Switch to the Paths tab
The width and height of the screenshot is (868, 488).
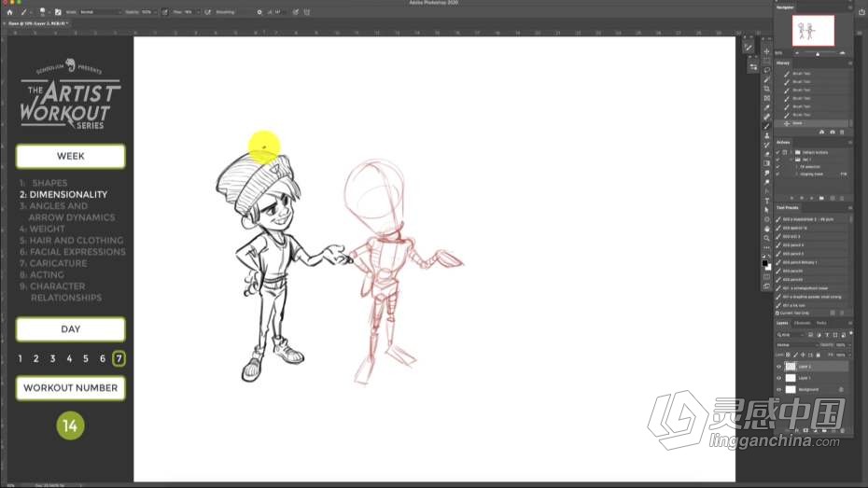pos(821,323)
